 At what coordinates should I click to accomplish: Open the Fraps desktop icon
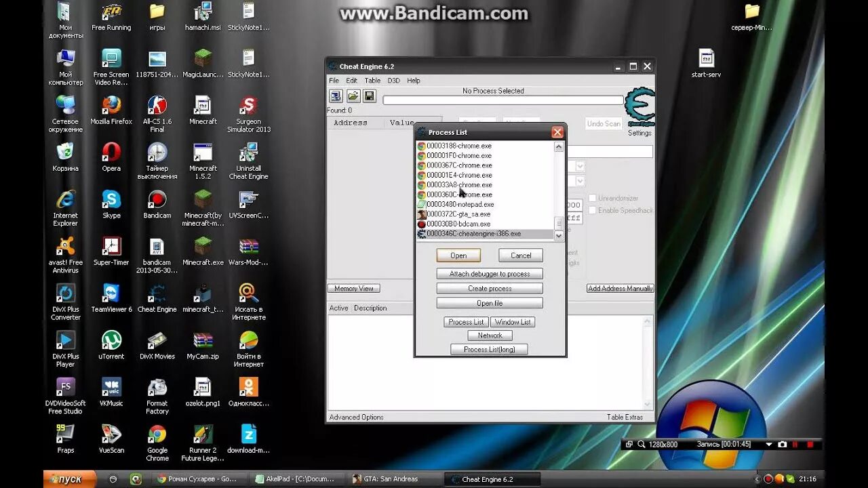coord(66,438)
